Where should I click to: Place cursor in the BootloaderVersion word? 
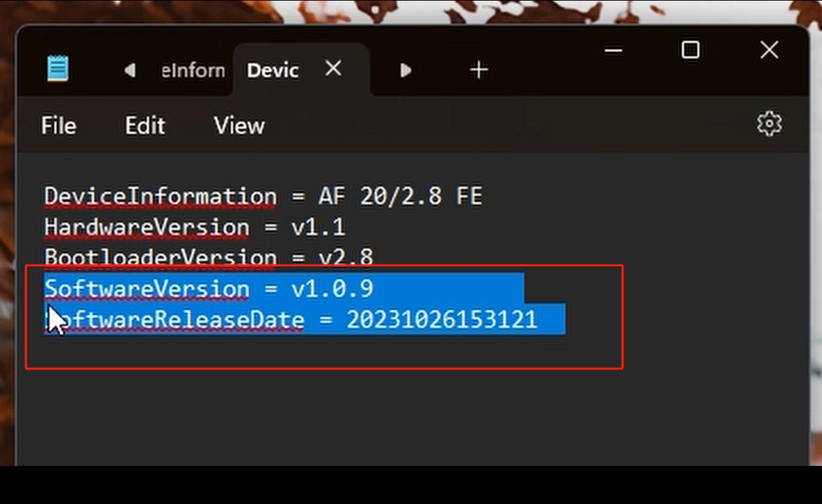pos(161,258)
